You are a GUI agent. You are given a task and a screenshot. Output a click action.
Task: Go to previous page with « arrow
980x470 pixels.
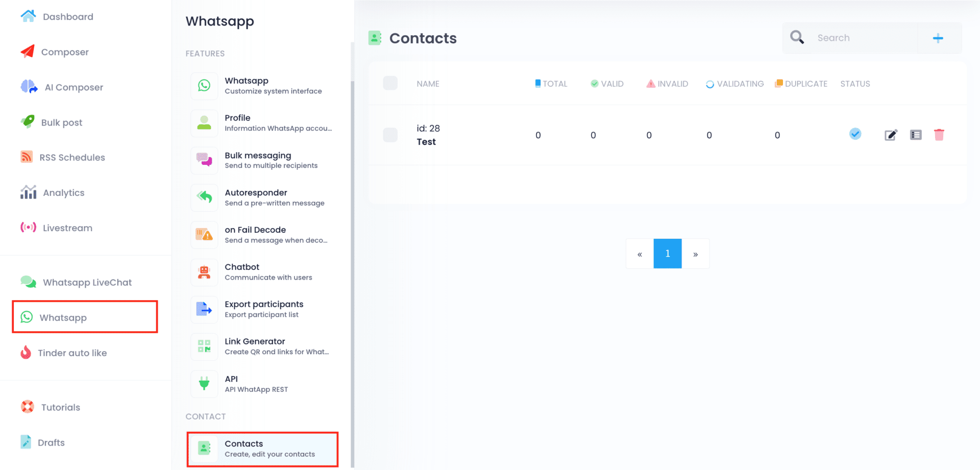(x=640, y=254)
